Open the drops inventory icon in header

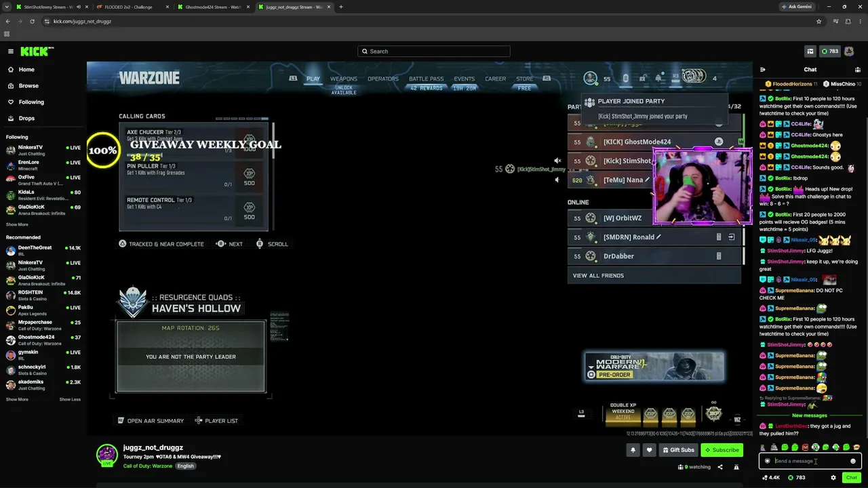pyautogui.click(x=810, y=52)
